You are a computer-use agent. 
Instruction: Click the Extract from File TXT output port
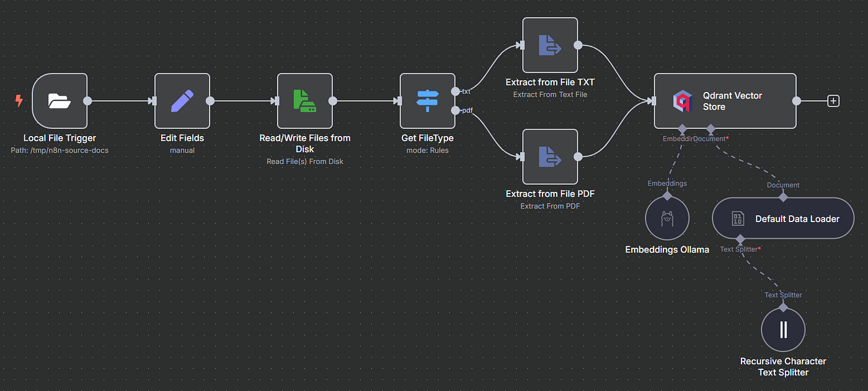click(x=578, y=45)
